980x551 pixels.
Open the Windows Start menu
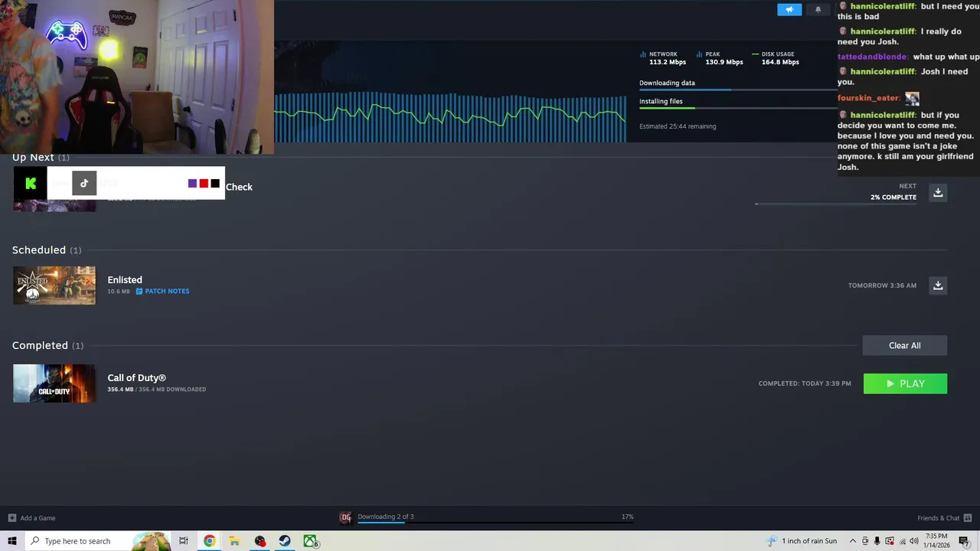point(11,541)
